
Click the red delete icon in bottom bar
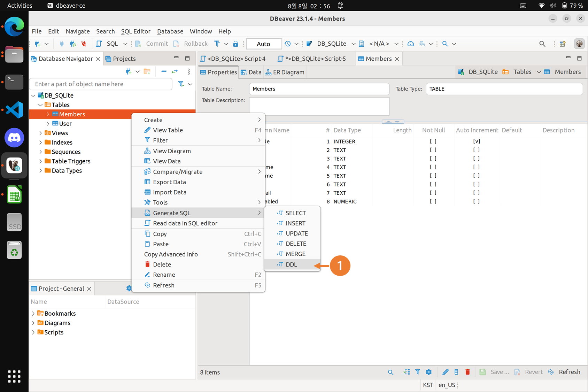[x=467, y=372]
